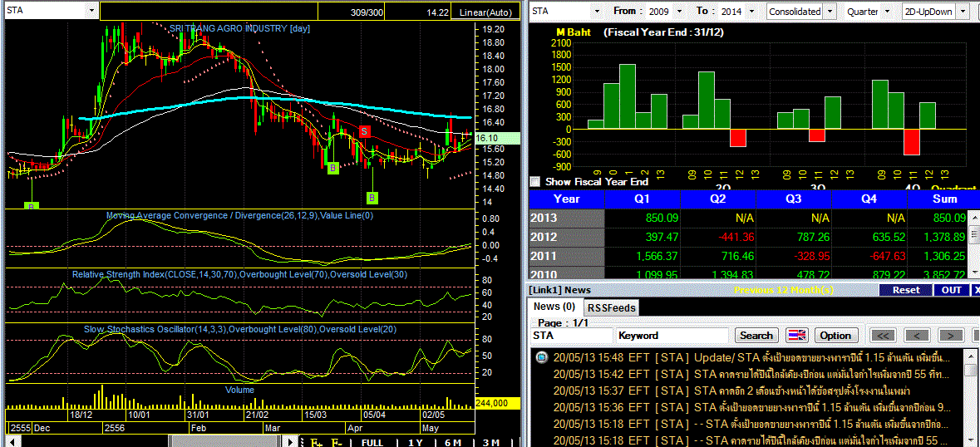Select the 2011 year row header

(x=567, y=256)
